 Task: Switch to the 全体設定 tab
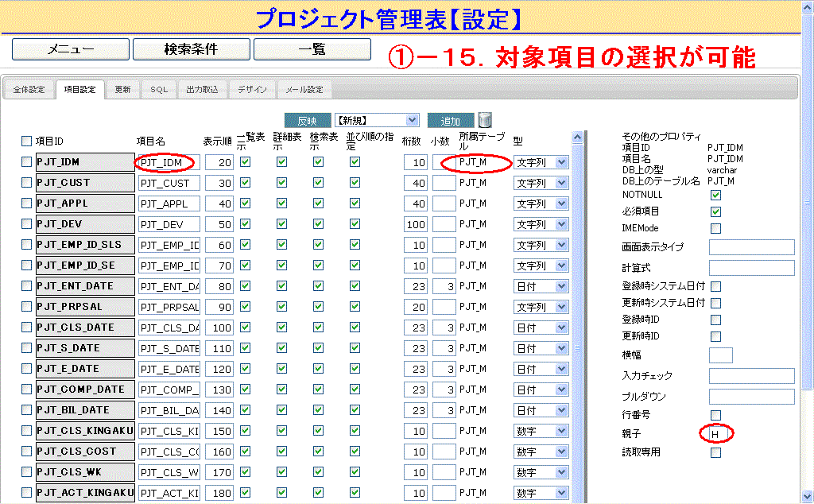29,90
